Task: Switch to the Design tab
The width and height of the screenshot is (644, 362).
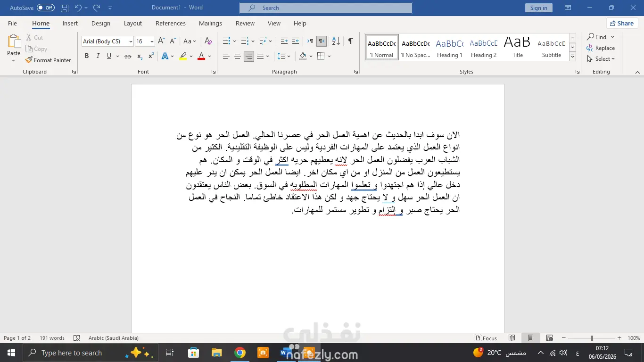Action: coord(101,23)
